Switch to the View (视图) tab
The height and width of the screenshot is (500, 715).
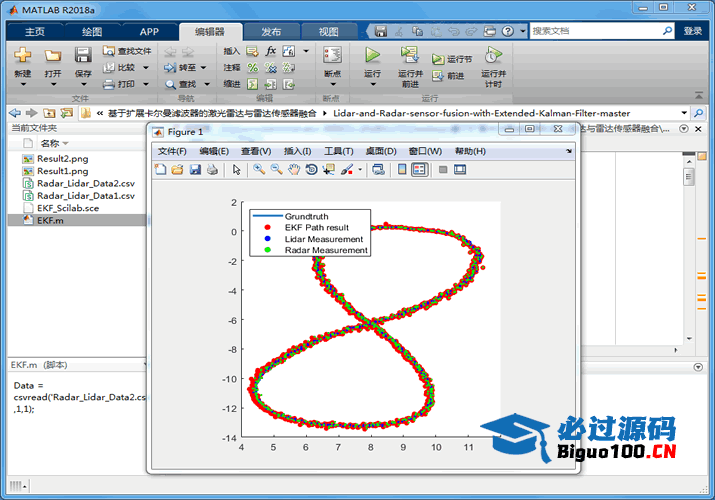coord(328,31)
